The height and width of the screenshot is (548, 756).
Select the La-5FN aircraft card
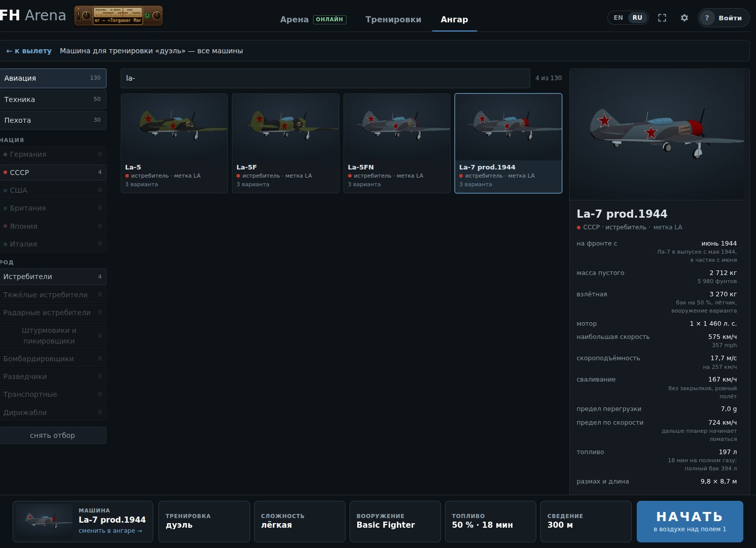point(397,143)
